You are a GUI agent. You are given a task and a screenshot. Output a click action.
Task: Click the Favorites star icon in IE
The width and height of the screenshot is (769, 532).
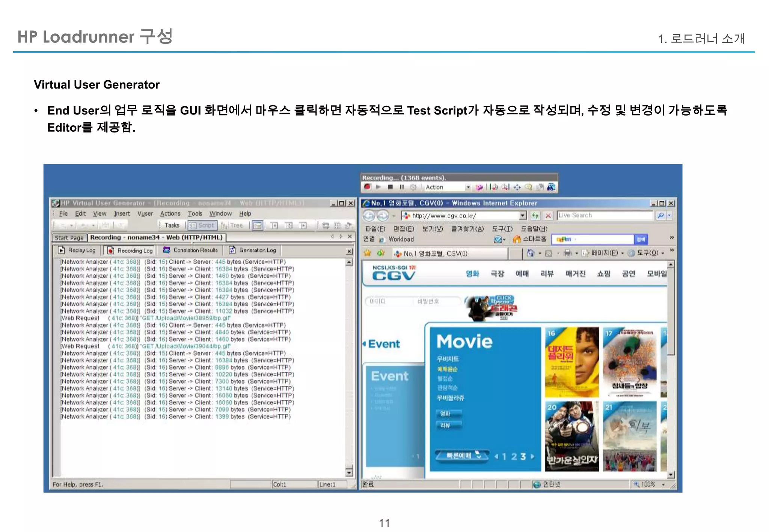pyautogui.click(x=367, y=253)
